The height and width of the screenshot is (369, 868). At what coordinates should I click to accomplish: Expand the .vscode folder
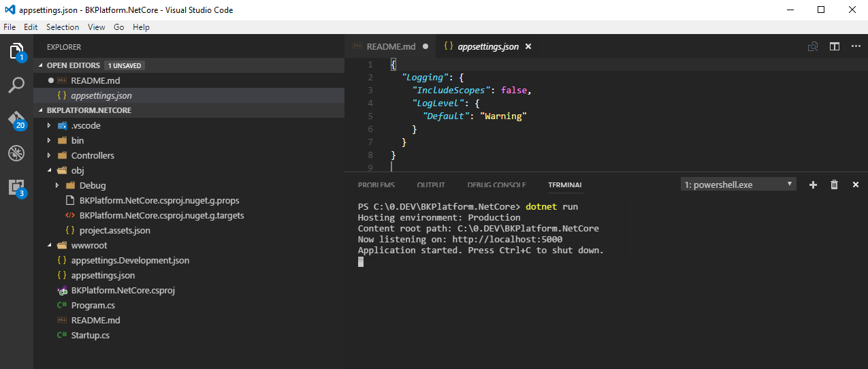click(86, 125)
